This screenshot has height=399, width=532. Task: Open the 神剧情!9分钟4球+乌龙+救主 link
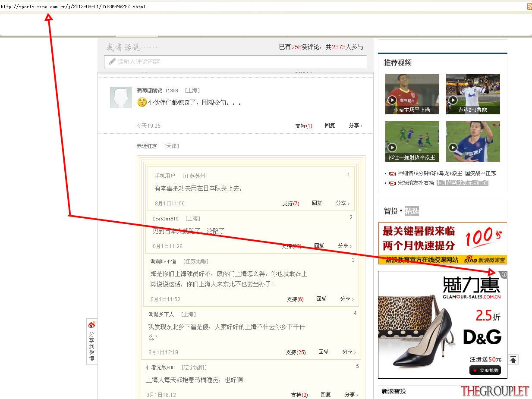coord(430,173)
